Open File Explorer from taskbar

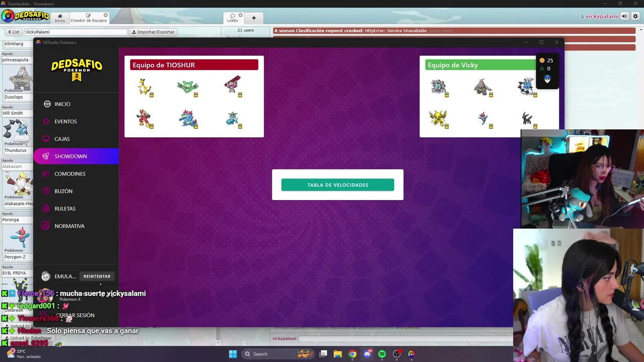[338, 354]
